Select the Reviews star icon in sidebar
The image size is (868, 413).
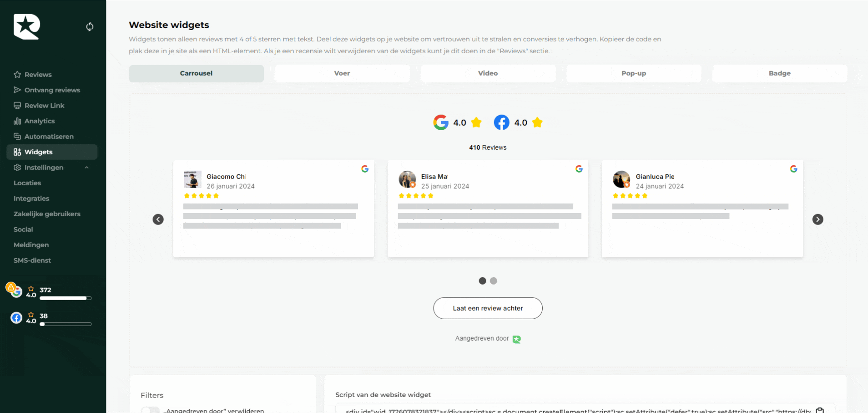pyautogui.click(x=17, y=74)
